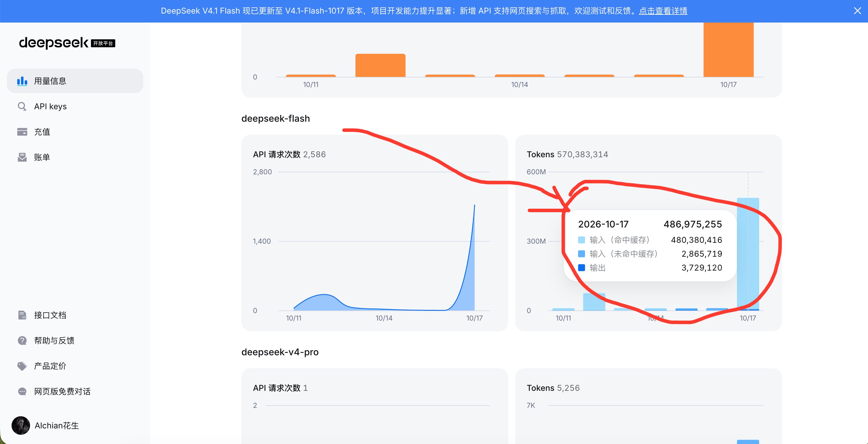The width and height of the screenshot is (868, 444).
Task: Click the second orange bar after 10/11
Action: [x=380, y=65]
